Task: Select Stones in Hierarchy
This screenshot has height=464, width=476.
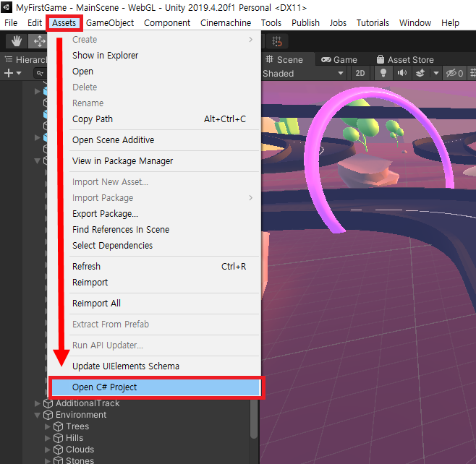Action: click(80, 460)
